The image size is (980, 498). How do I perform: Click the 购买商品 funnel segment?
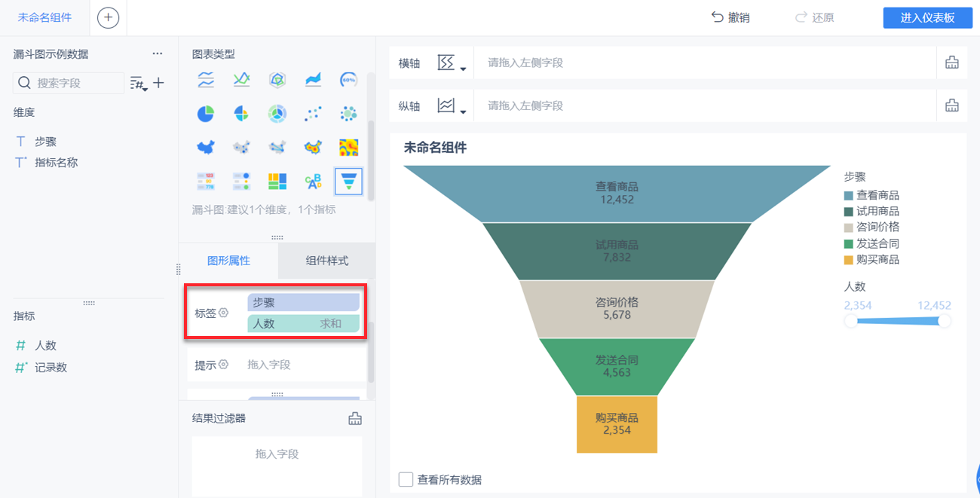[x=617, y=424]
